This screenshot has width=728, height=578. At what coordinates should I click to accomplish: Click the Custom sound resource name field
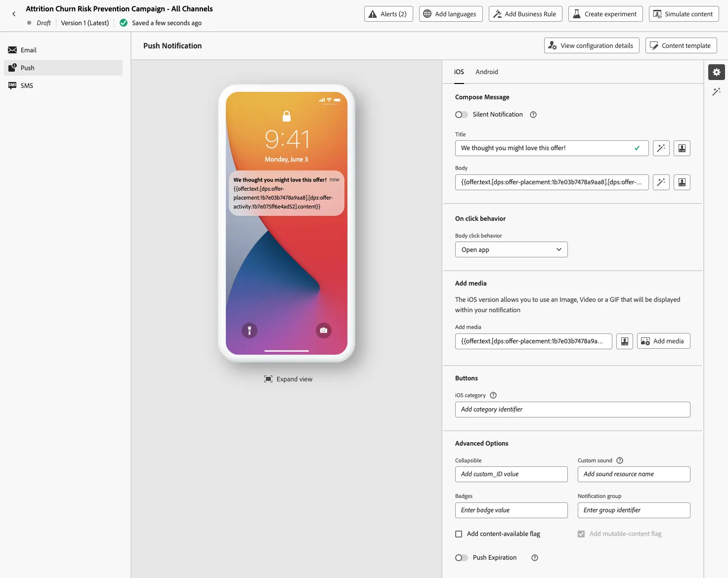pos(634,474)
